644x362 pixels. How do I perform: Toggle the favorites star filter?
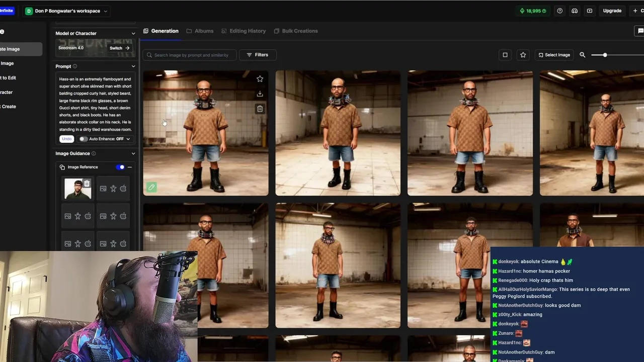[523, 55]
